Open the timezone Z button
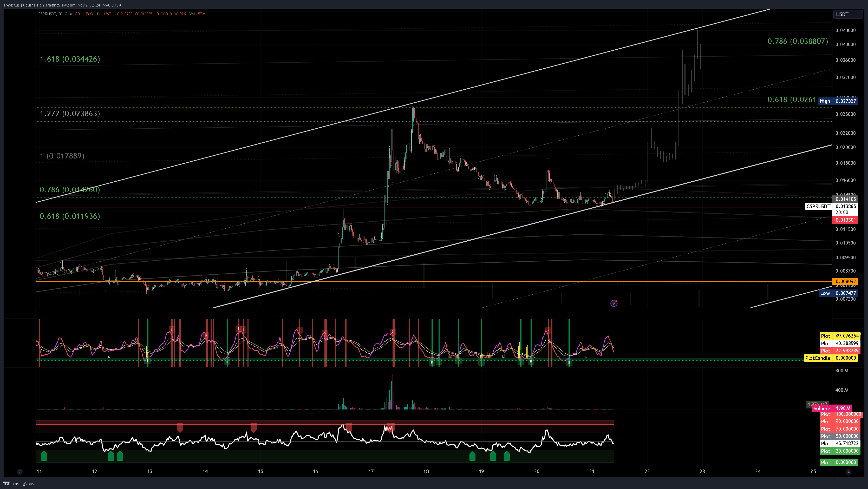 (19, 472)
